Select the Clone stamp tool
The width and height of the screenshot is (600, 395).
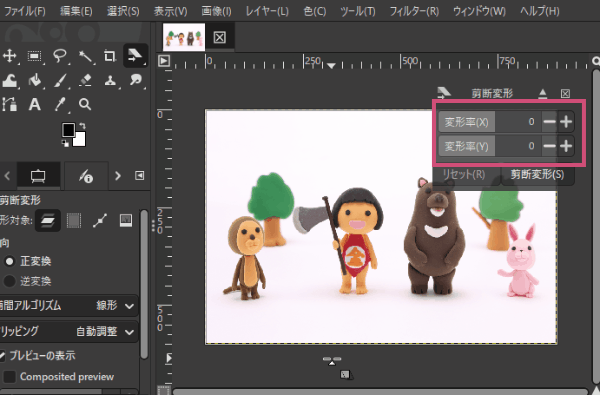[x=110, y=80]
